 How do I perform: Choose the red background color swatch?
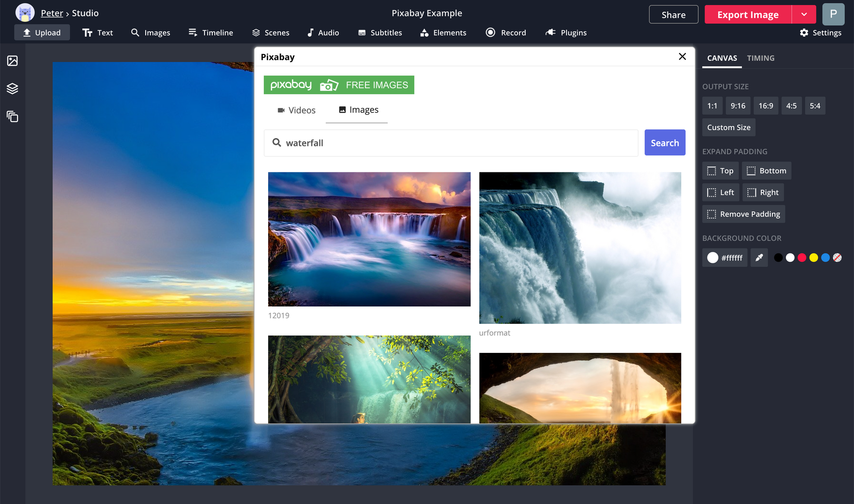[802, 257]
